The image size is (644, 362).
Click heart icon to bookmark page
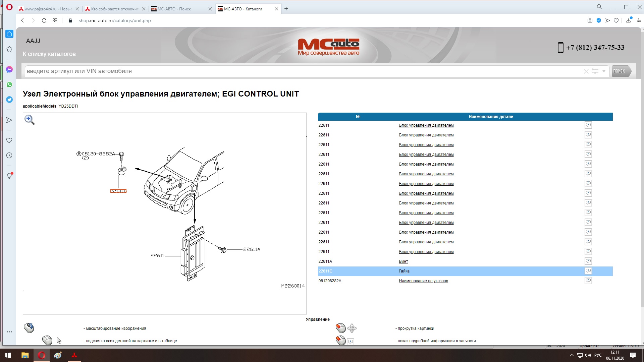point(616,20)
